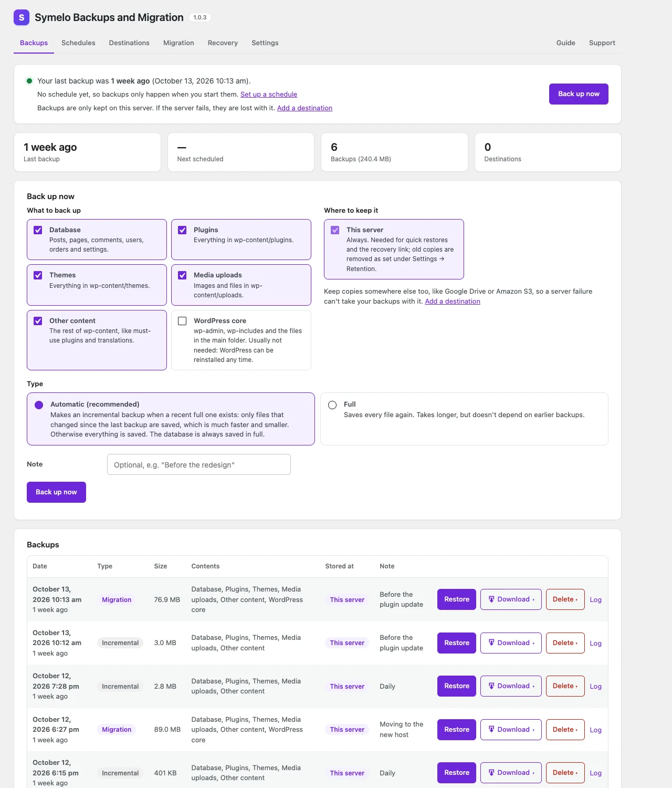
Task: Uncheck the Other content checkbox
Action: [x=38, y=321]
